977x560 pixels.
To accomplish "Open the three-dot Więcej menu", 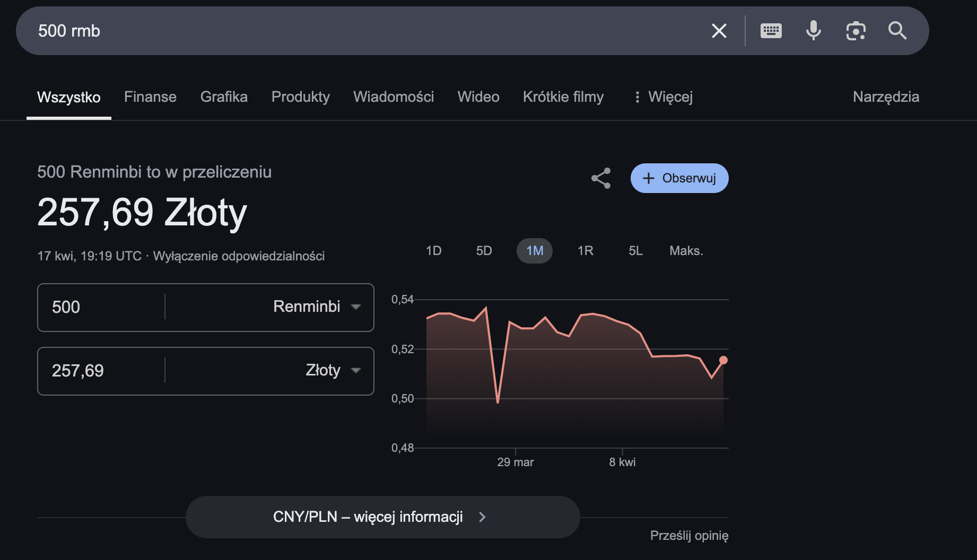I will click(x=664, y=97).
